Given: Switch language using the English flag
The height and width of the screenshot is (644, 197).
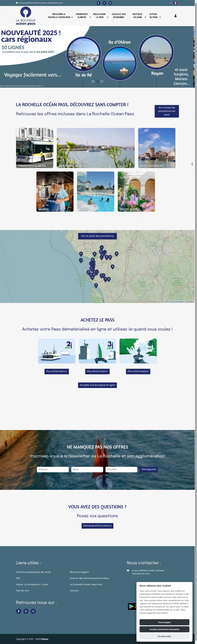Looking at the screenshot, I should pyautogui.click(x=170, y=3).
